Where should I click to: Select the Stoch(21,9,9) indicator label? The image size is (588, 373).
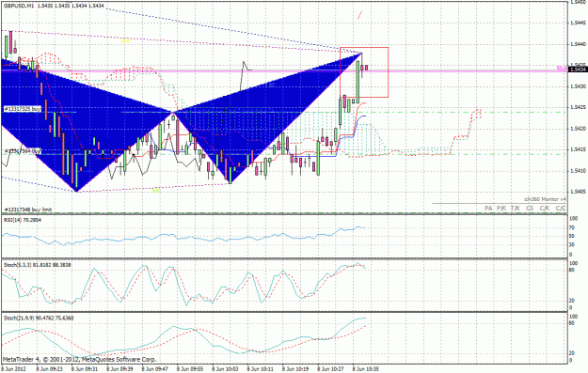pyautogui.click(x=39, y=318)
